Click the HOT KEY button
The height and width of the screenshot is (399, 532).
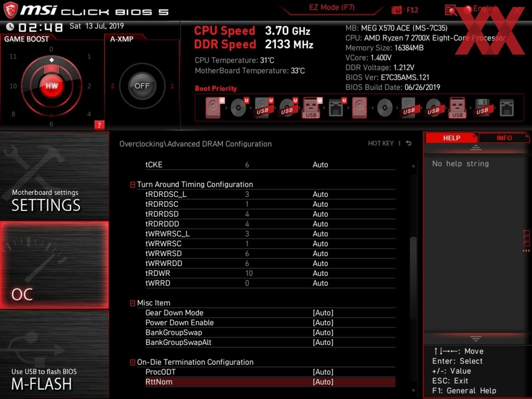(381, 143)
